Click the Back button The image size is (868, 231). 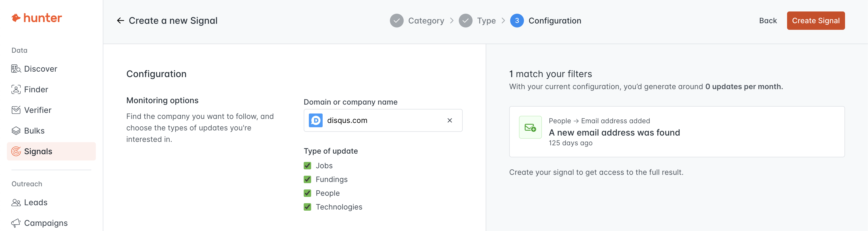point(768,21)
